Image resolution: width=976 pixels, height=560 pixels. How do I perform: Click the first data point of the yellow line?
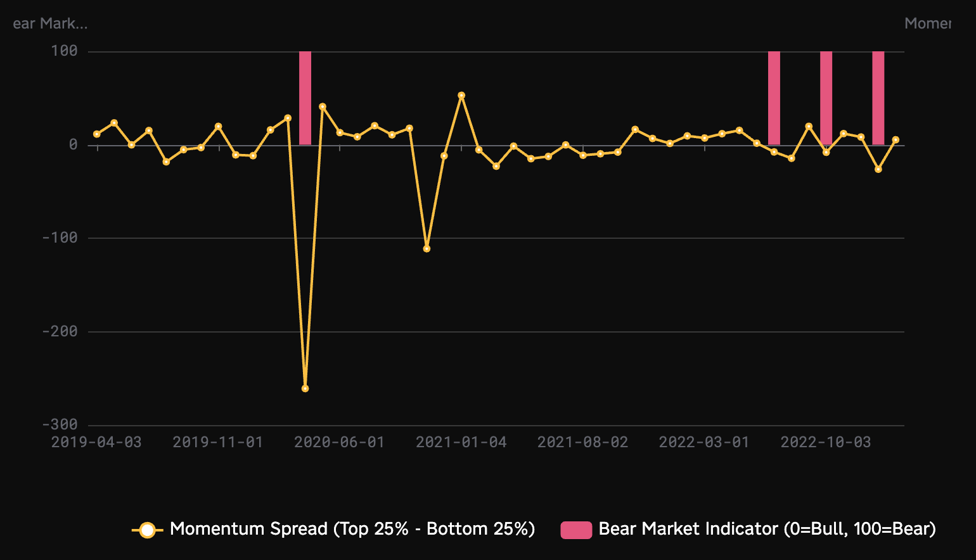tap(97, 134)
